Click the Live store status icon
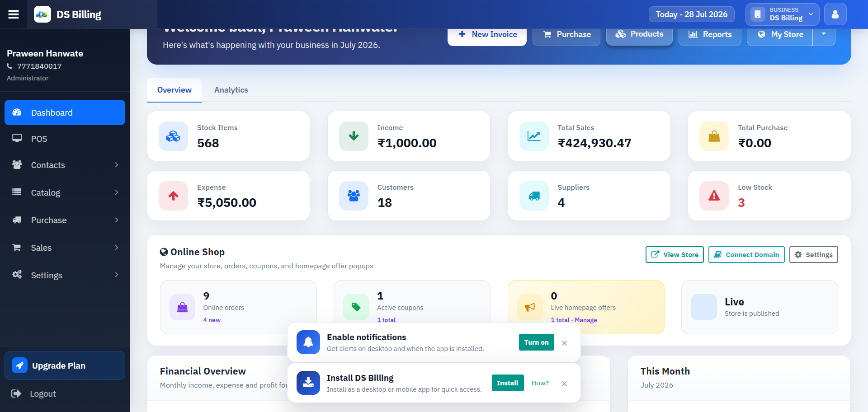The image size is (868, 412). coord(704,307)
